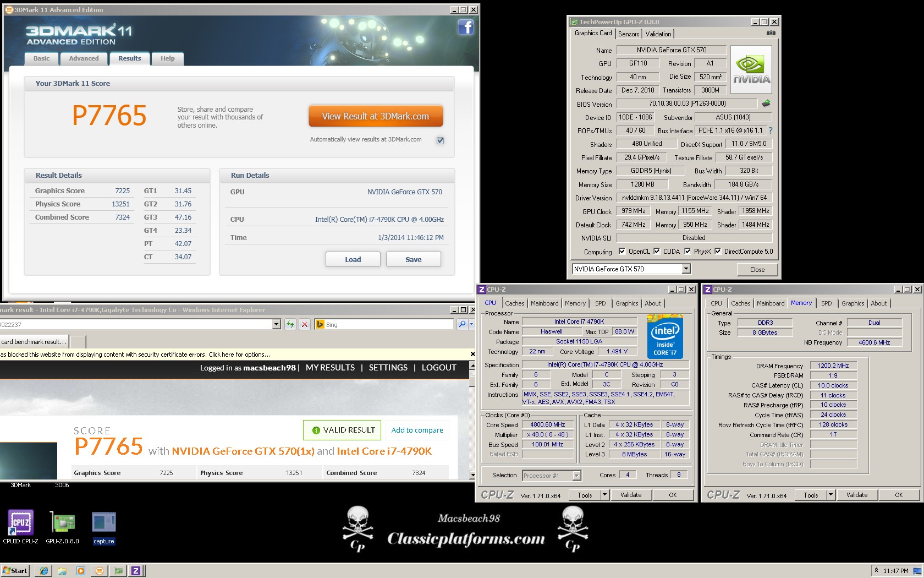Open the Start menu

tap(15, 571)
